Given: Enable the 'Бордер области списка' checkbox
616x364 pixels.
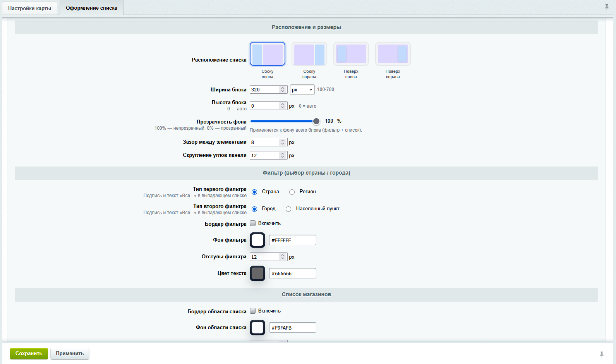Looking at the screenshot, I should (x=253, y=311).
